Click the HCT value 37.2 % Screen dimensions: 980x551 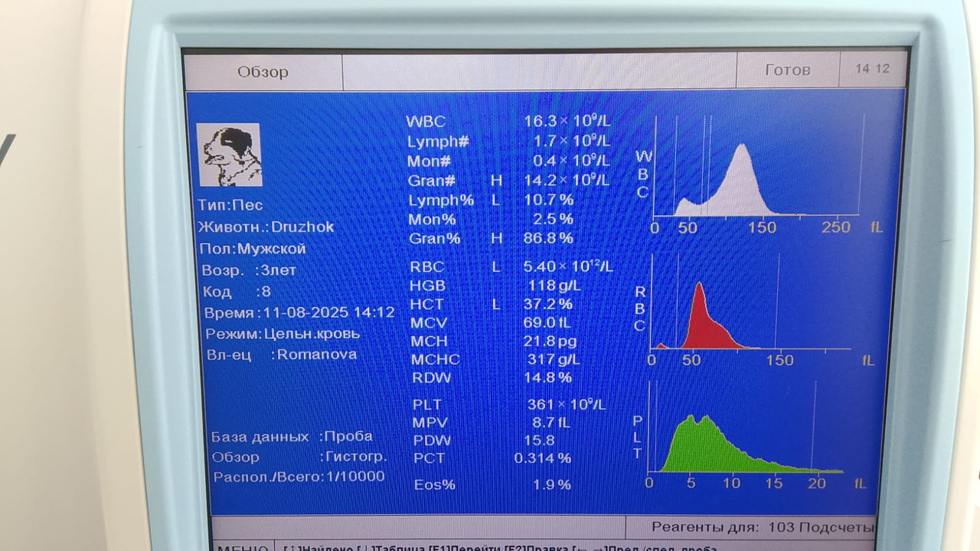[x=548, y=304]
